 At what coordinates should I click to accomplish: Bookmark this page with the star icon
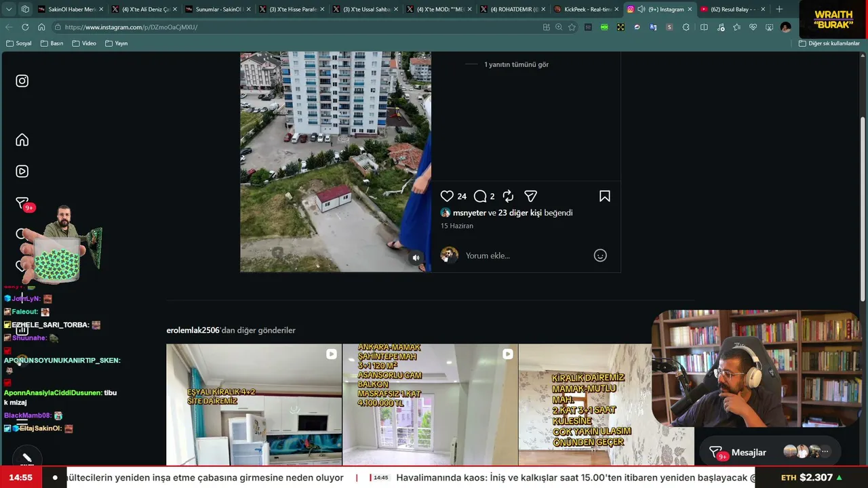tap(572, 27)
